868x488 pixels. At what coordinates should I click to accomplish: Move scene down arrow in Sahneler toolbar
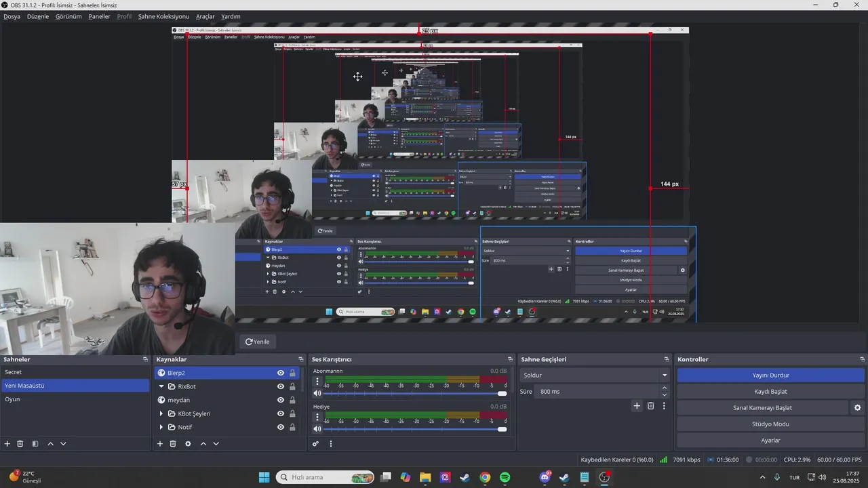(x=63, y=444)
